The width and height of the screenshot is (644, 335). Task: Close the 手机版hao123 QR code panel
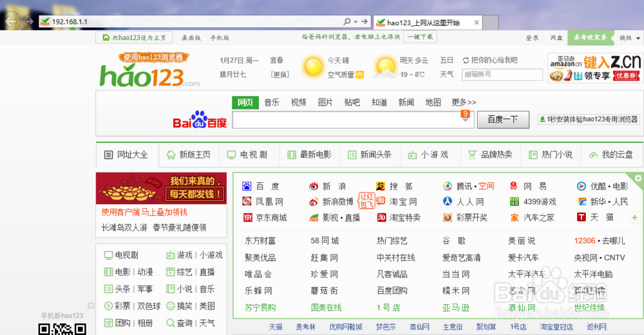pos(91,305)
